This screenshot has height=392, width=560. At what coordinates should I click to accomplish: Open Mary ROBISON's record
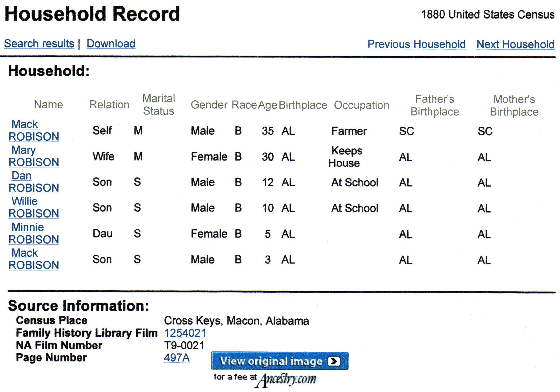(x=34, y=156)
